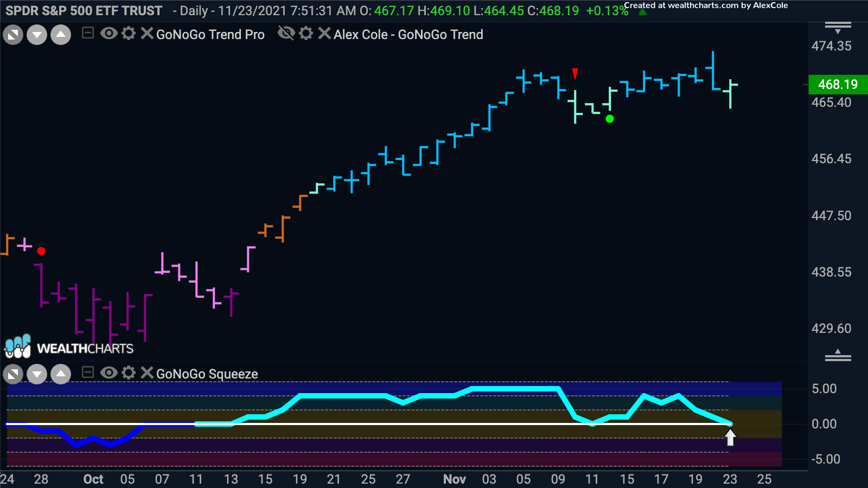Viewport: 868px width, 488px height.
Task: Click the GoNoGo Squeeze label
Action: (x=207, y=374)
